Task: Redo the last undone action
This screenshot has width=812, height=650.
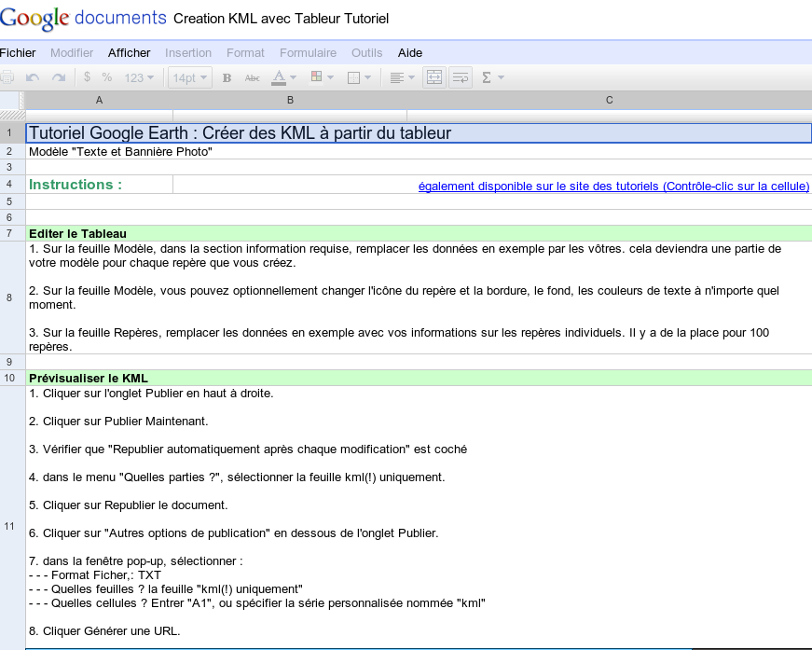Action: (x=59, y=77)
